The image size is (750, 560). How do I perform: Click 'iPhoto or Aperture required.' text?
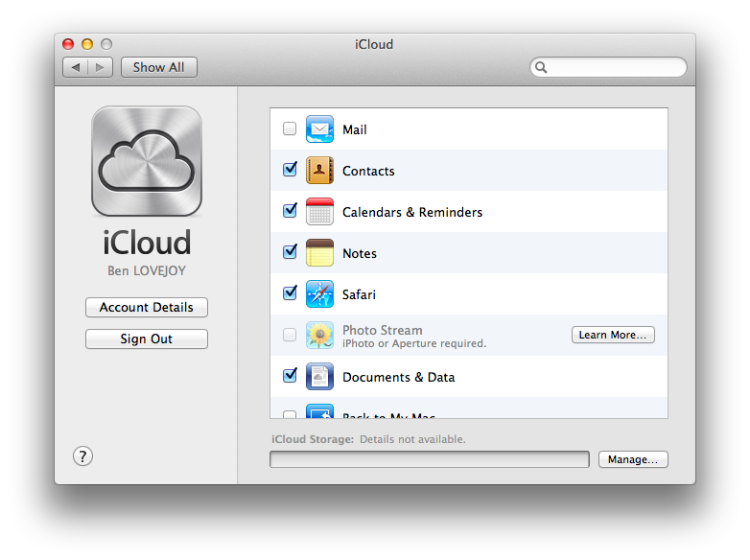(414, 343)
